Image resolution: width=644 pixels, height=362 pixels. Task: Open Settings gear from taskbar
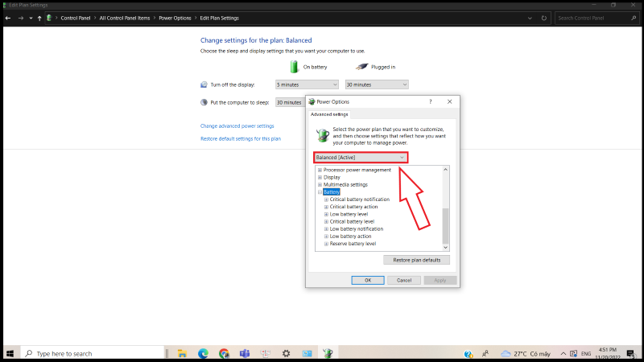point(286,353)
